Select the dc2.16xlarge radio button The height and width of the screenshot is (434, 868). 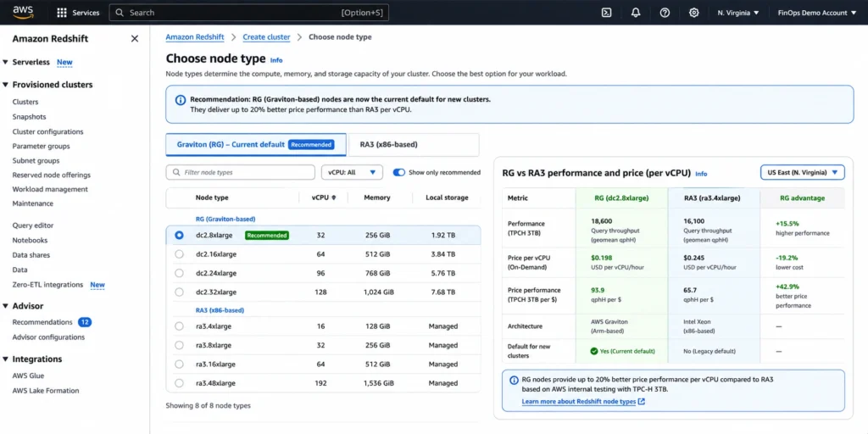tap(179, 254)
